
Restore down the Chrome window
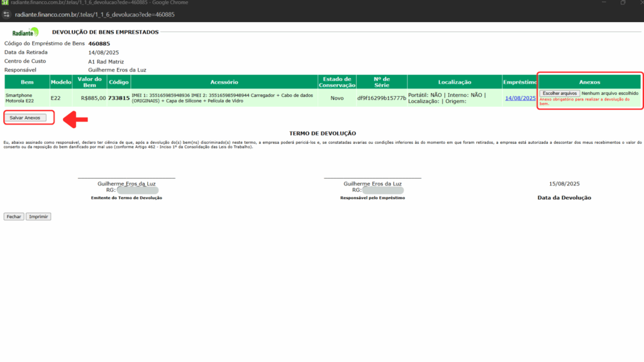pyautogui.click(x=623, y=3)
